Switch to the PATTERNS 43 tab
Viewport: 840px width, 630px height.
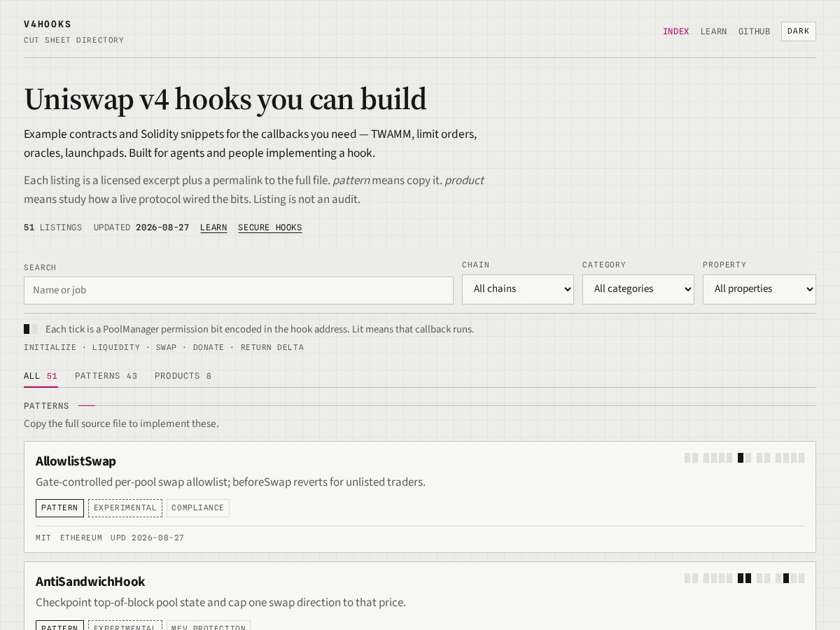(106, 376)
